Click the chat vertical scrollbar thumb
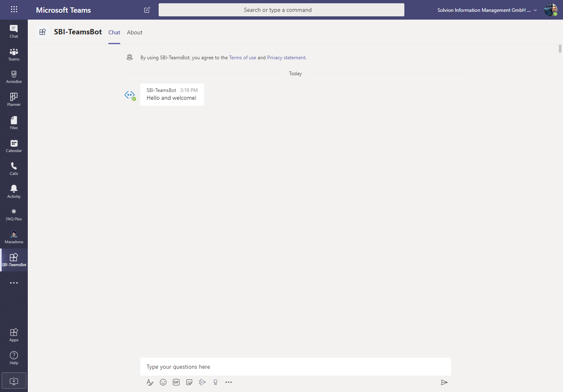The width and height of the screenshot is (563, 392). click(x=560, y=49)
